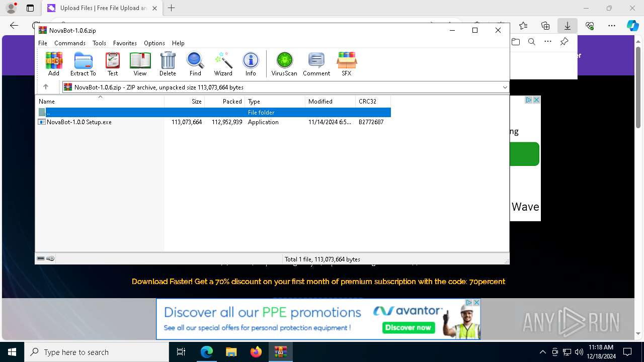The height and width of the screenshot is (362, 644).
Task: Click the SFX toolbar icon
Action: point(347,64)
